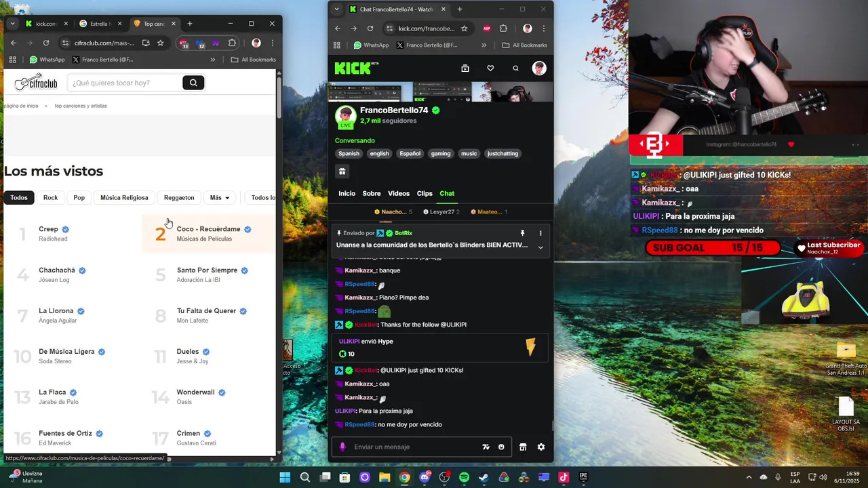The height and width of the screenshot is (488, 868).
Task: Open the Videos channel tab
Action: (399, 194)
